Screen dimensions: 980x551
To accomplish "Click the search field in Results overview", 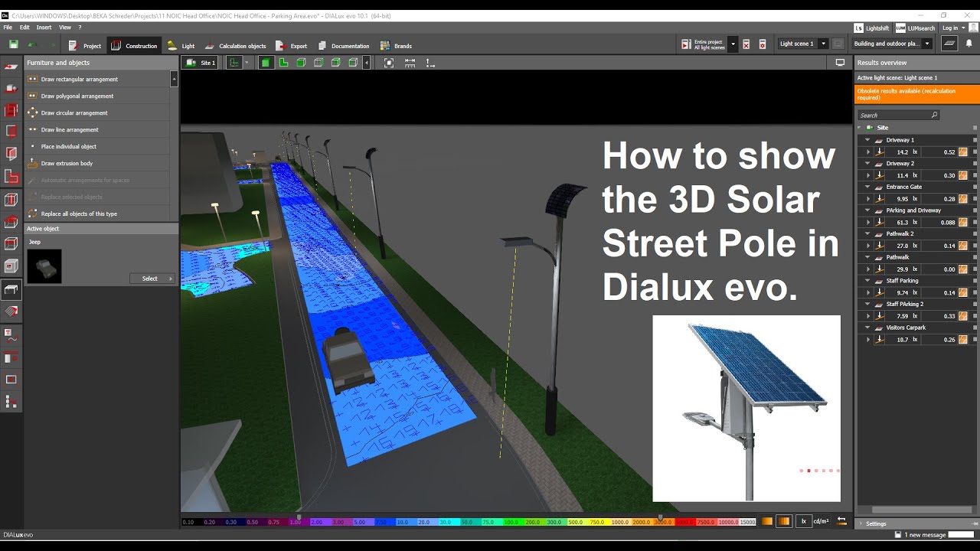I will coord(897,115).
